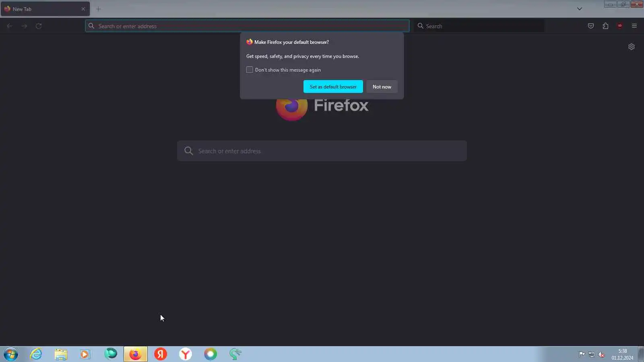Focus the URL address bar

247,26
